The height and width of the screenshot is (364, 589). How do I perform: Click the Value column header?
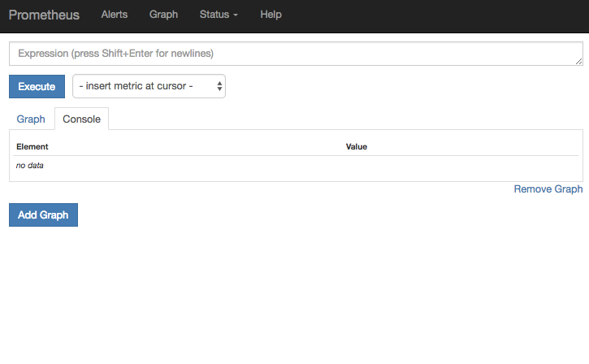point(357,146)
